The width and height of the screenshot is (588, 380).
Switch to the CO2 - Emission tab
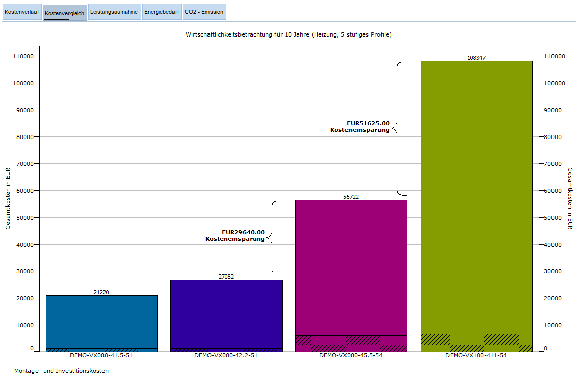click(203, 12)
